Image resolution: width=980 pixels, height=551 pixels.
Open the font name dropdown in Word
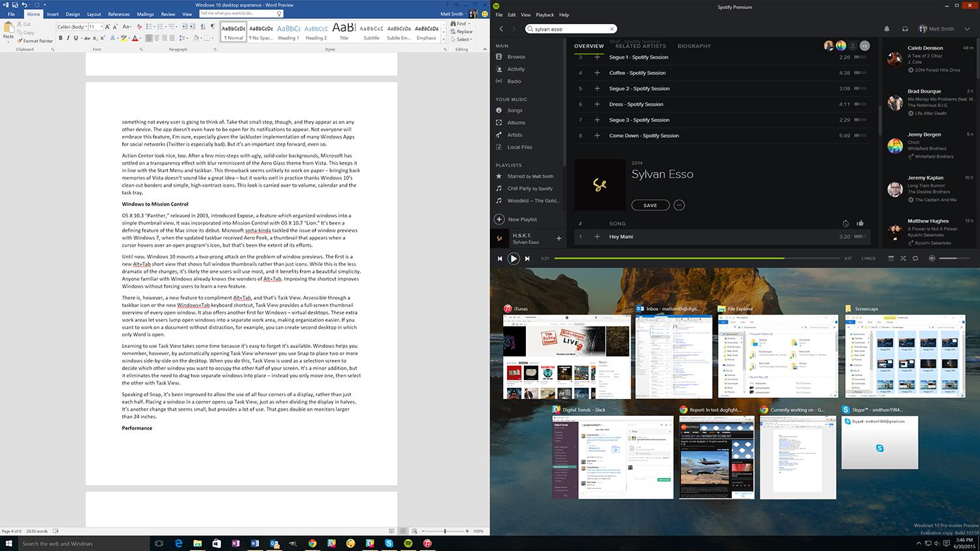pos(86,27)
